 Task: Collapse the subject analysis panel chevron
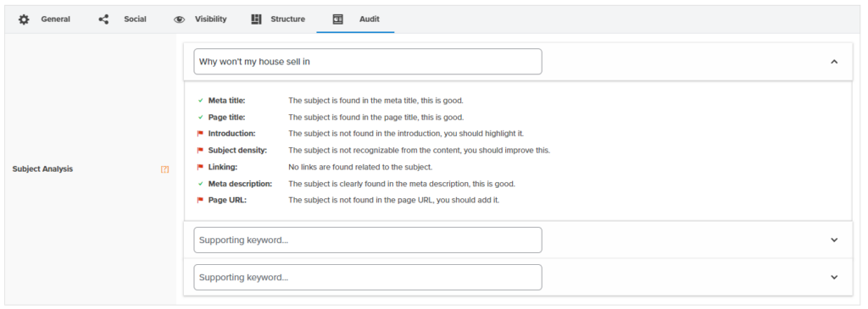[834, 62]
